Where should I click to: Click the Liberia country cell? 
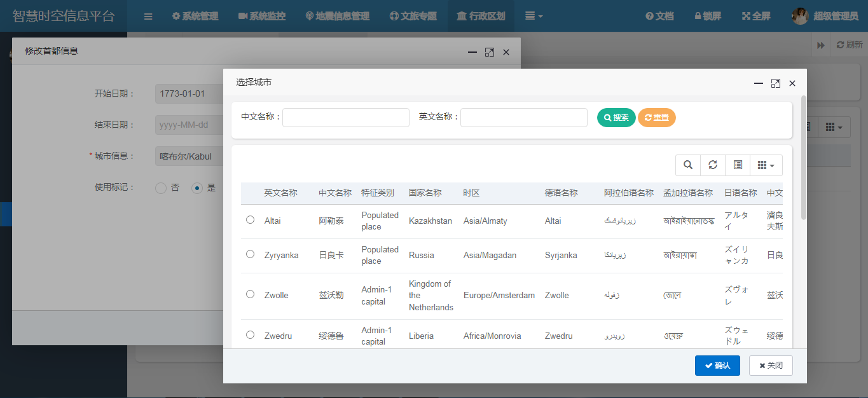422,336
